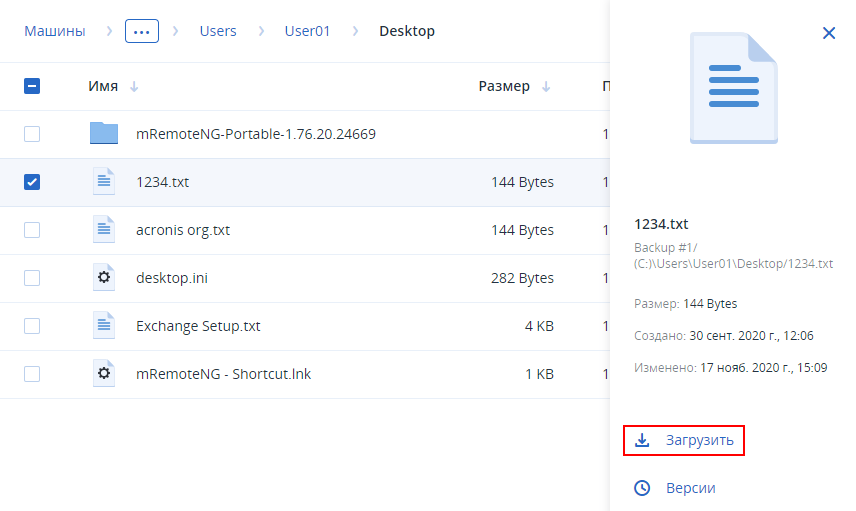This screenshot has height=511, width=856.
Task: Expand the collapsed breadcrumb ellipsis button
Action: point(142,31)
